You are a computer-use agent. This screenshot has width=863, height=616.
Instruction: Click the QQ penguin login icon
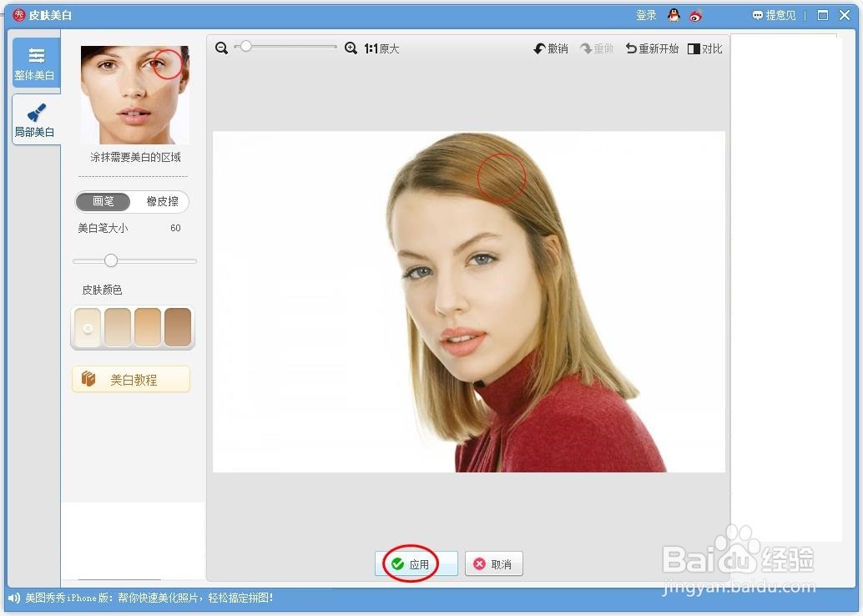coord(674,15)
